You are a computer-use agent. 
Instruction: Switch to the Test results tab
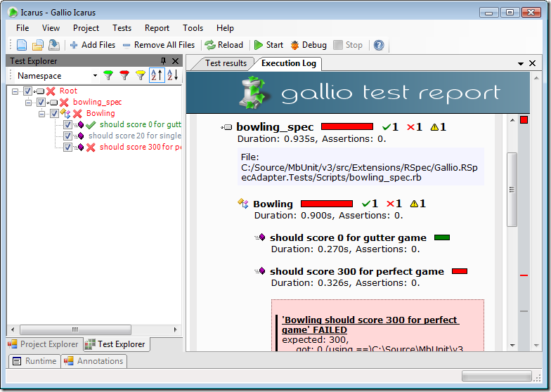tap(226, 63)
